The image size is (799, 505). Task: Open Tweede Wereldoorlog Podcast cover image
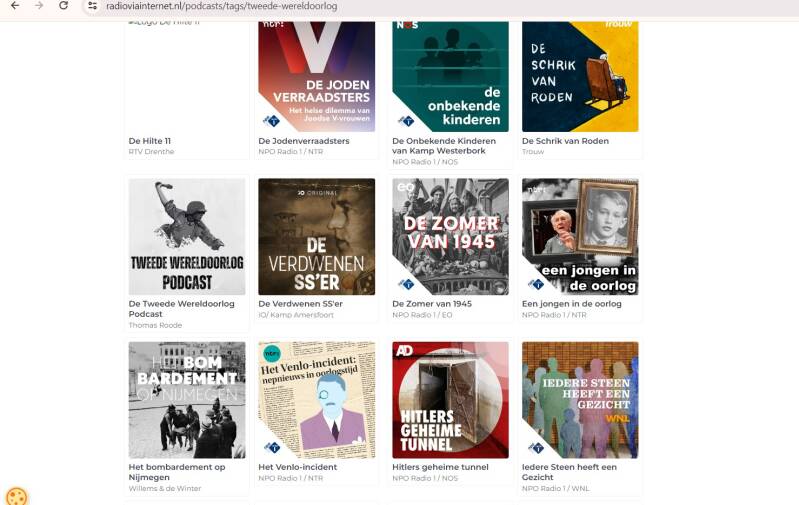click(187, 236)
